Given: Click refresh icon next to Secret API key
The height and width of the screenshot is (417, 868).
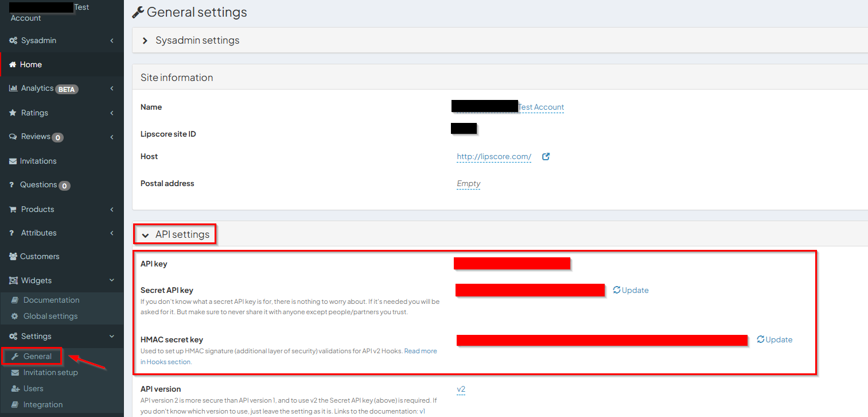Looking at the screenshot, I should [x=617, y=290].
